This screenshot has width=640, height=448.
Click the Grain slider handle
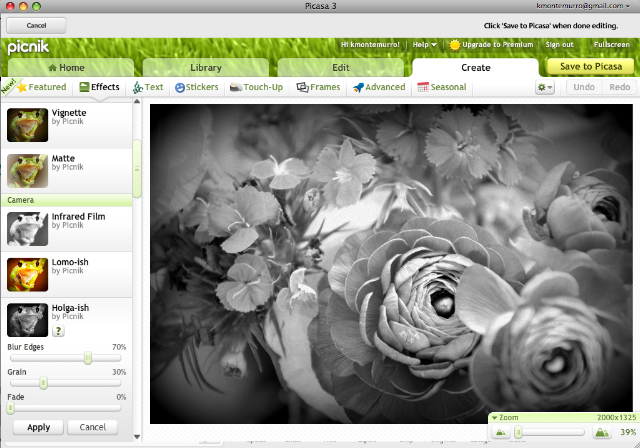[x=43, y=383]
